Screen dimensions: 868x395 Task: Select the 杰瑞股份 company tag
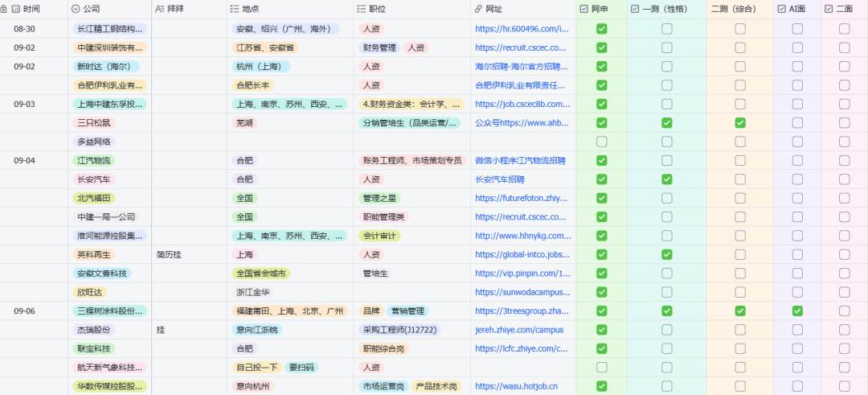tap(93, 330)
